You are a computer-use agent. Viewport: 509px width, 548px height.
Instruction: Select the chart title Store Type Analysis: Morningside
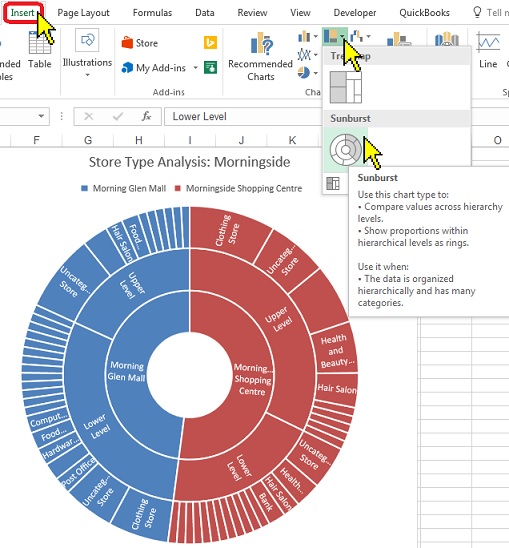click(x=189, y=162)
